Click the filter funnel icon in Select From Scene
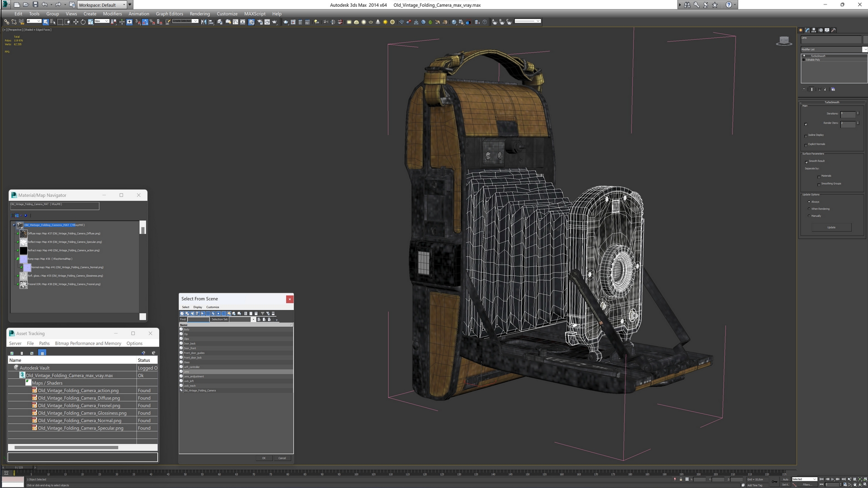The image size is (868, 488). click(263, 313)
